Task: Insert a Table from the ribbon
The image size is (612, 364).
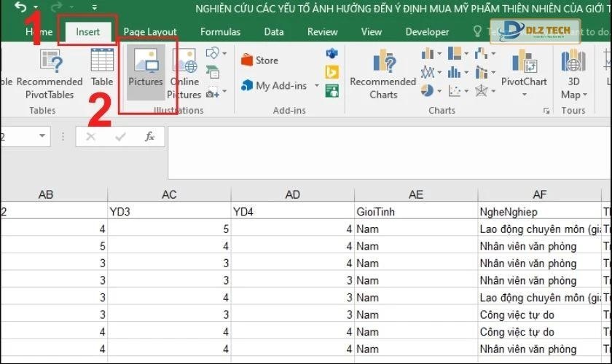Action: click(102, 70)
